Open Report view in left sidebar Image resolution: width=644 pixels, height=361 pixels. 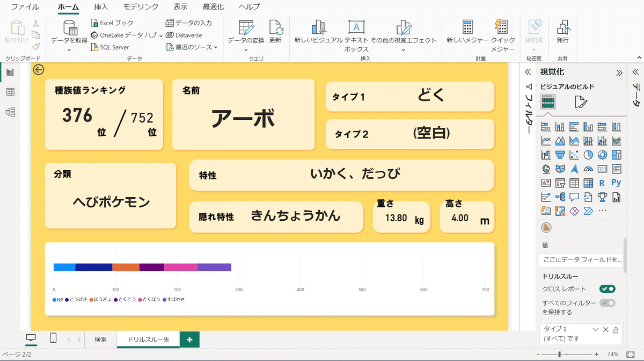(10, 72)
